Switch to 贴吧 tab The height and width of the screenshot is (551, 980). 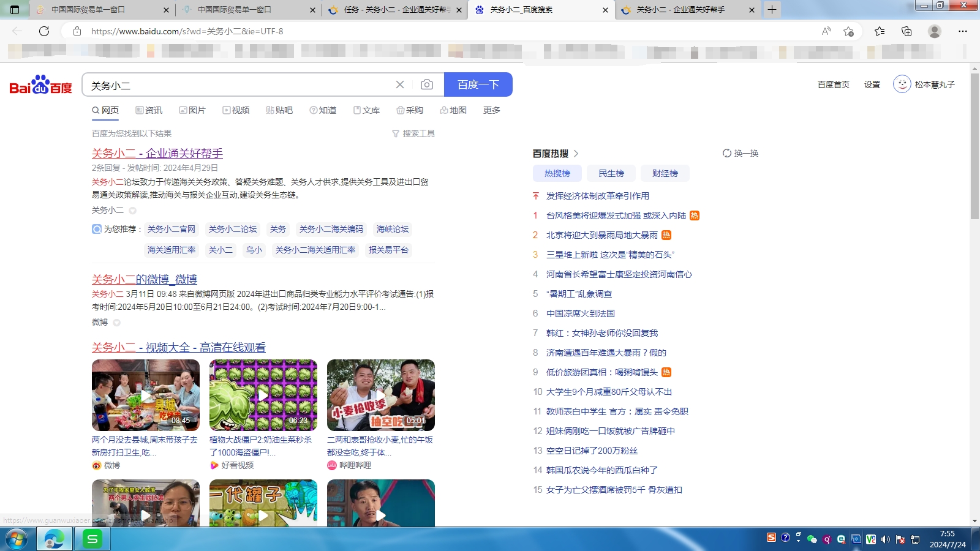point(279,110)
